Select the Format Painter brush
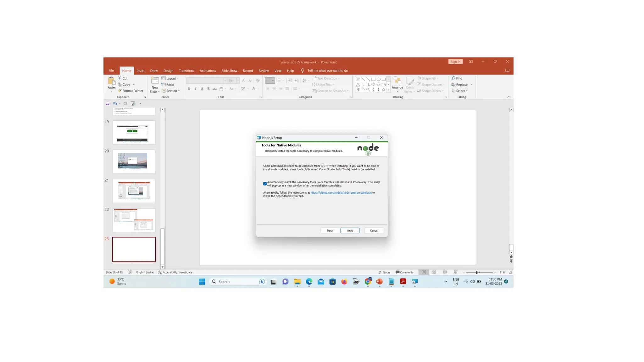The width and height of the screenshot is (644, 362). click(x=120, y=91)
